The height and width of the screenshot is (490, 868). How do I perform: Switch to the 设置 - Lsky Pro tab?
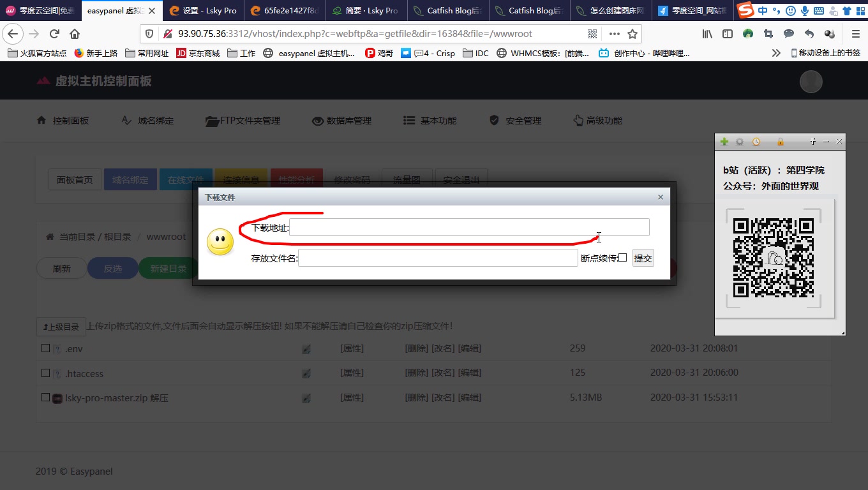pos(203,10)
